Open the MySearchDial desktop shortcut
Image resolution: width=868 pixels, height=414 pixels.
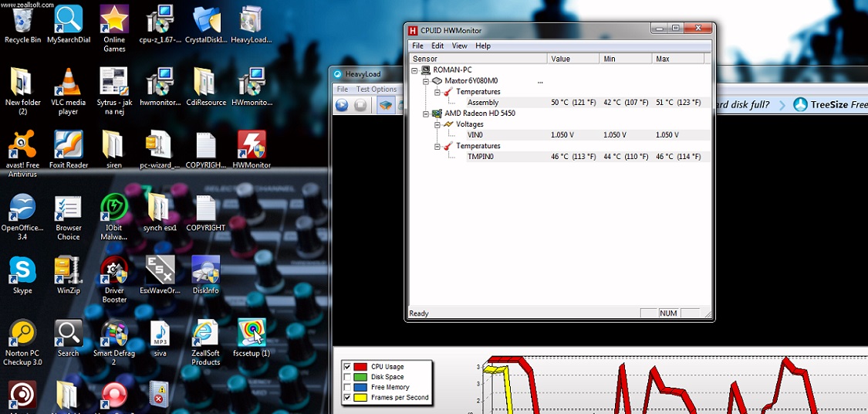69,25
